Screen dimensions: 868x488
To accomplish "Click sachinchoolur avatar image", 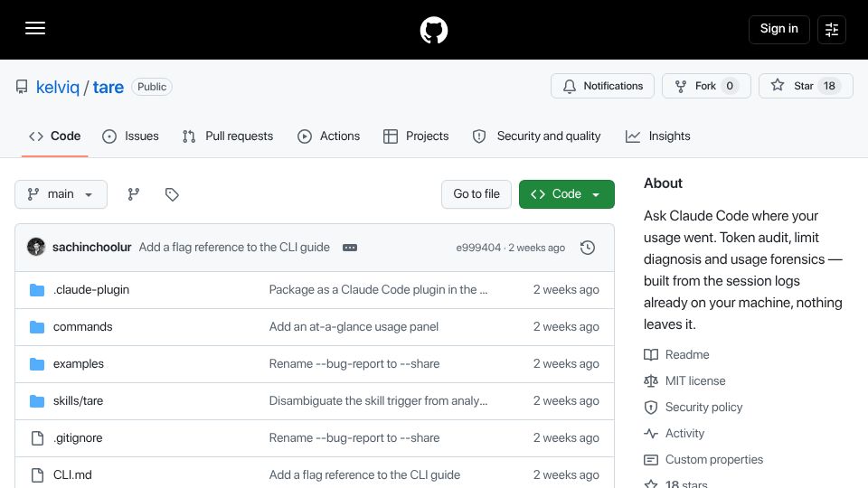I will (36, 247).
